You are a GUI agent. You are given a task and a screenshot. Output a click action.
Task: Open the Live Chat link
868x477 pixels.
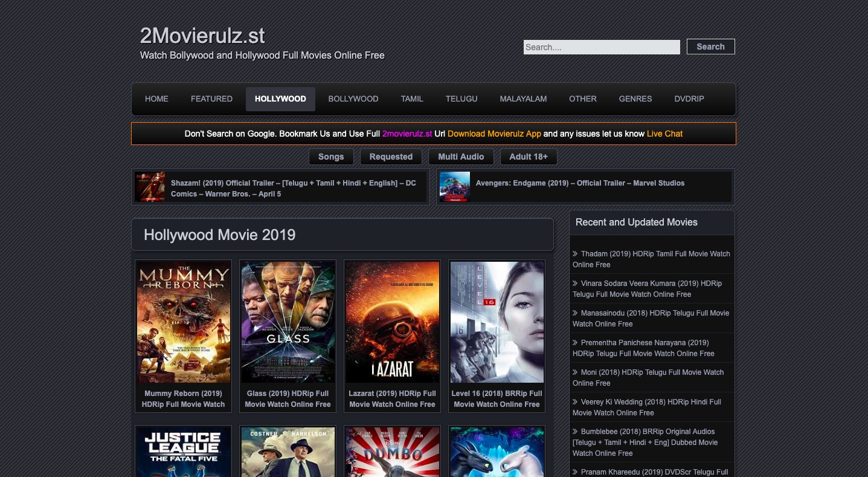click(x=664, y=134)
